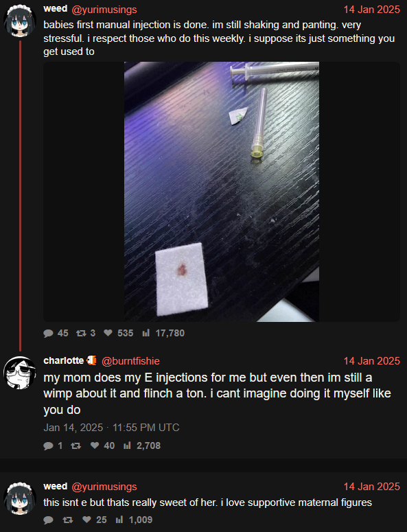Click retweet icon on bottom weed tweet
The image size is (407, 532).
tap(68, 520)
